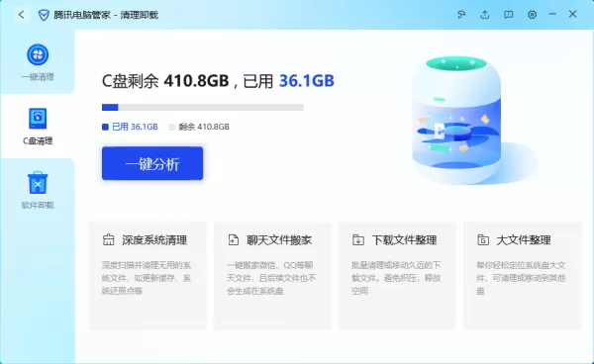The width and height of the screenshot is (594, 364).
Task: Start the 一键分析 analysis button
Action: tap(152, 163)
